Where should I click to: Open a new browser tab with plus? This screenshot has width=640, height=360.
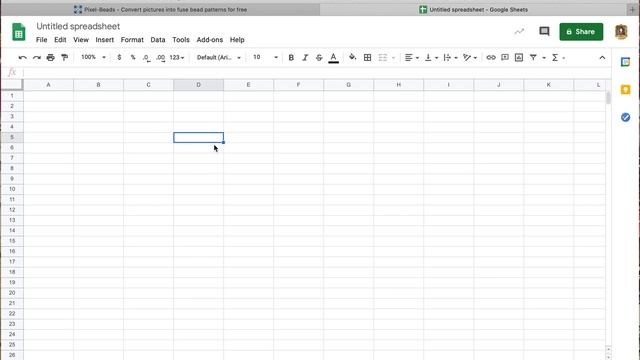coord(632,9)
